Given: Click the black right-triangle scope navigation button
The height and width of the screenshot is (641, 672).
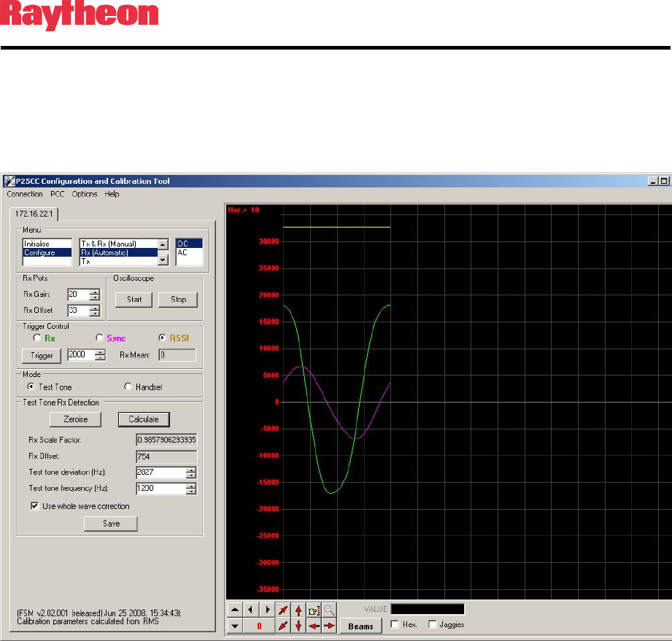Looking at the screenshot, I should point(267,610).
